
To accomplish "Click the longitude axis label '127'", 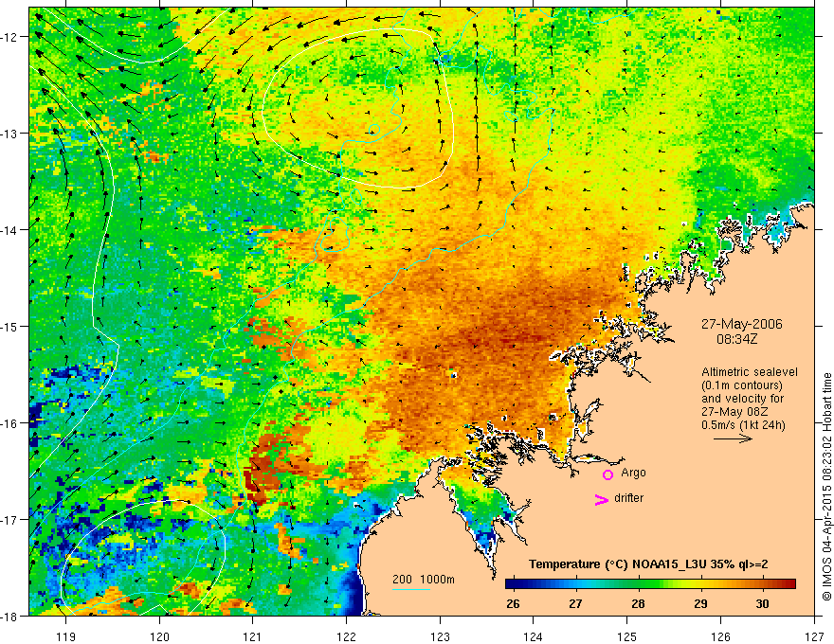I will tap(814, 636).
